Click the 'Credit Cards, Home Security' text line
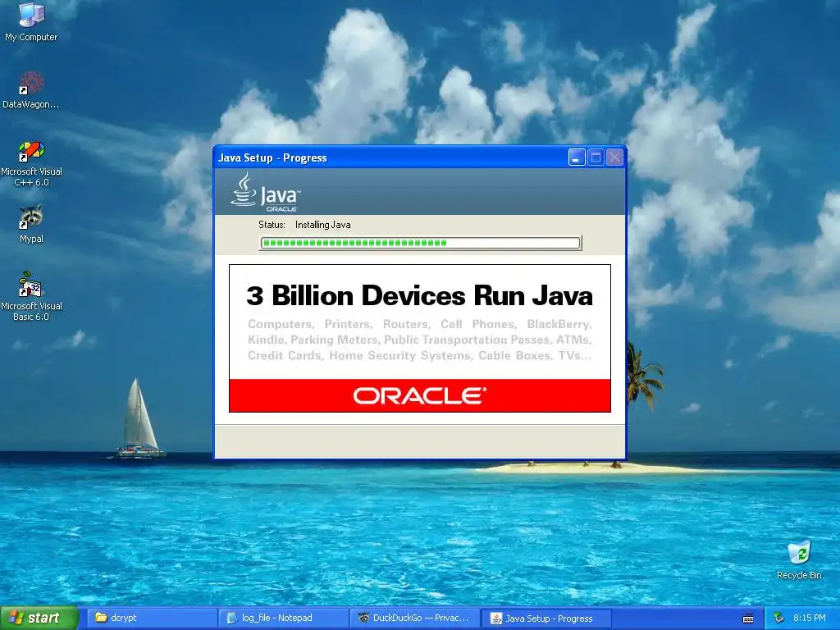Image resolution: width=840 pixels, height=630 pixels. click(419, 355)
